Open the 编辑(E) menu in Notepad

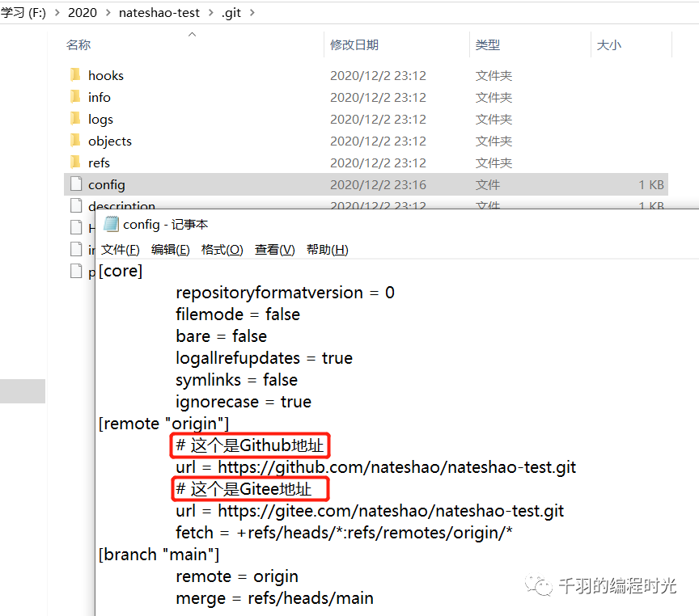pos(170,250)
